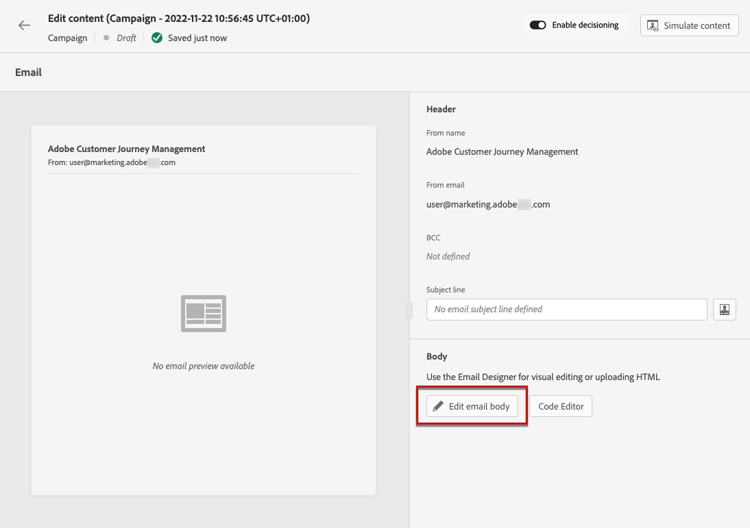This screenshot has width=750, height=528.
Task: Click the email preview placeholder icon
Action: 203,314
